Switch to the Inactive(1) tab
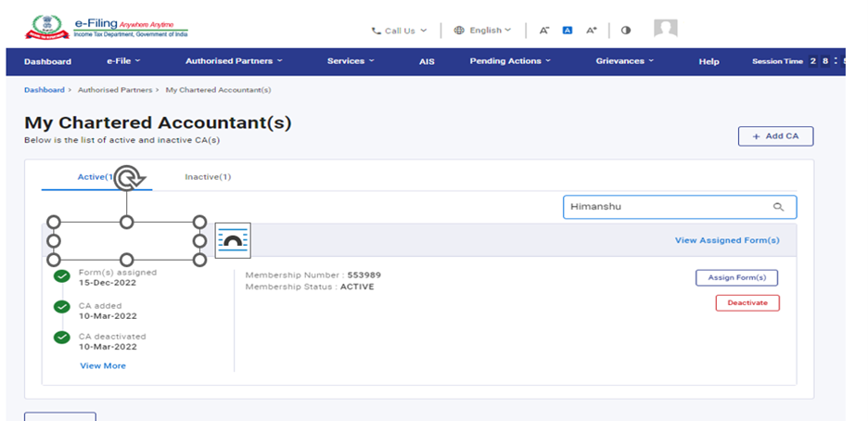The height and width of the screenshot is (421, 868). 208,176
